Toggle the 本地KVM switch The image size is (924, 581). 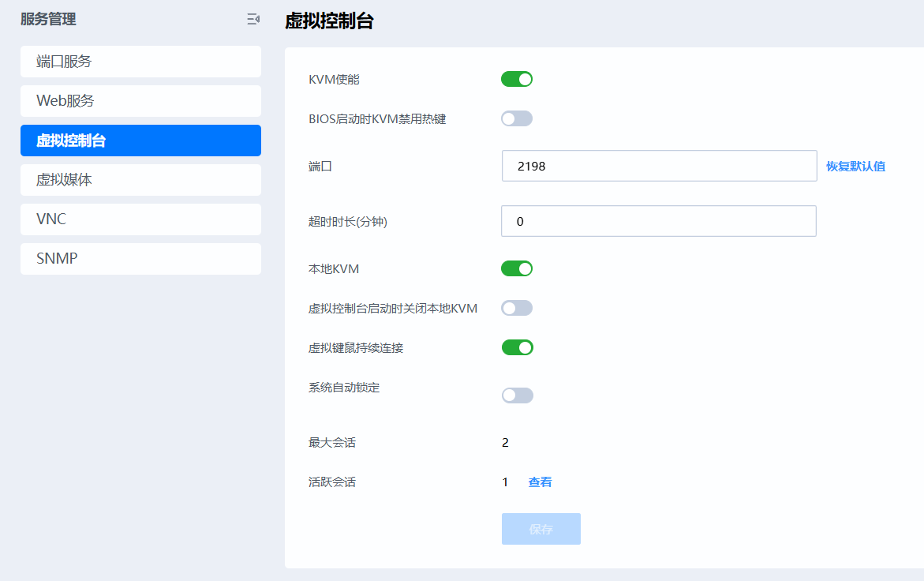[x=517, y=268]
